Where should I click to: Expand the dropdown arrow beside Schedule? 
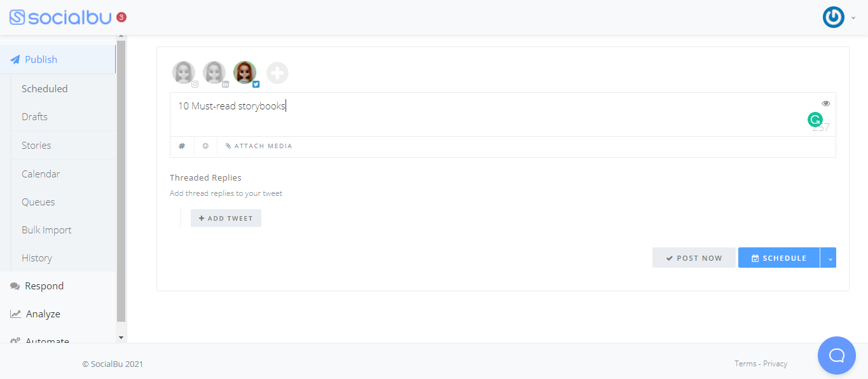829,258
